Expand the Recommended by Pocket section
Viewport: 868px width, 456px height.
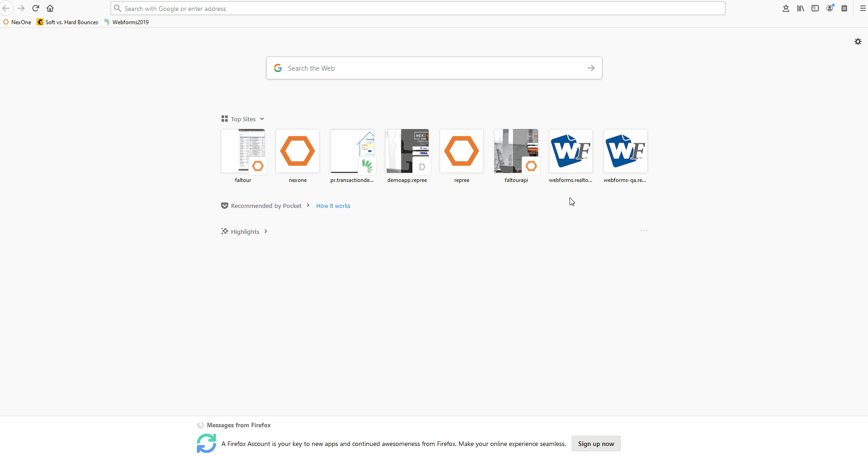click(x=308, y=206)
